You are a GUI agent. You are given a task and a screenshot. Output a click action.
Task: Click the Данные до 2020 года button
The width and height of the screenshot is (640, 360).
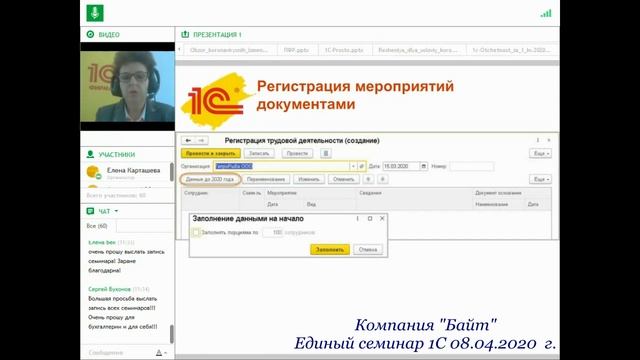tap(210, 179)
